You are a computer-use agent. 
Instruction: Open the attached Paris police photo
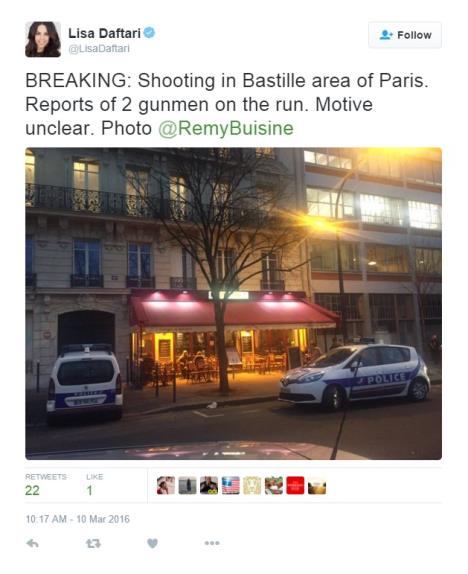click(x=233, y=303)
